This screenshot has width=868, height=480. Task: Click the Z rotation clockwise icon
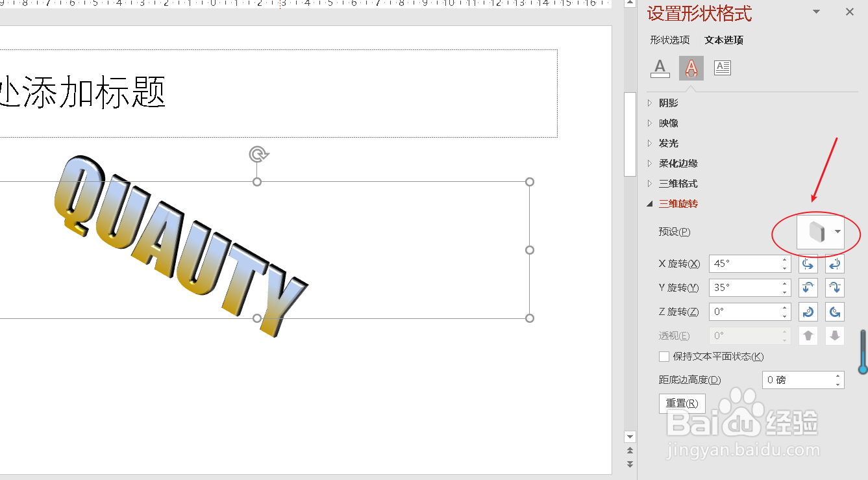[x=808, y=312]
